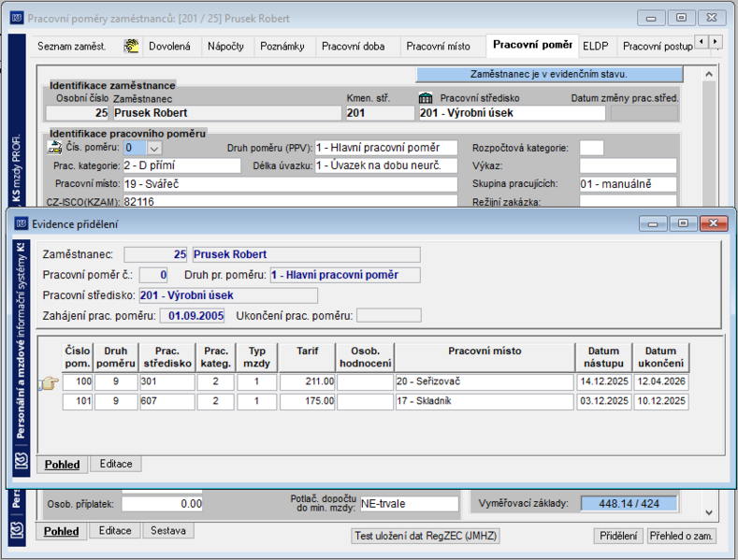Select Pohled tab in Evidence přidělení

tap(62, 465)
